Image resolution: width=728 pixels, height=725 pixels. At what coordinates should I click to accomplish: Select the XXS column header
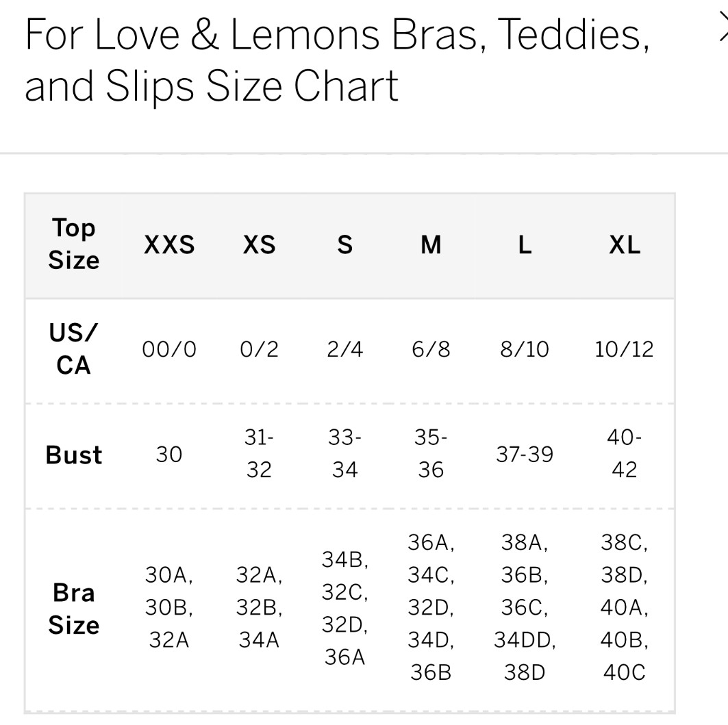(169, 245)
